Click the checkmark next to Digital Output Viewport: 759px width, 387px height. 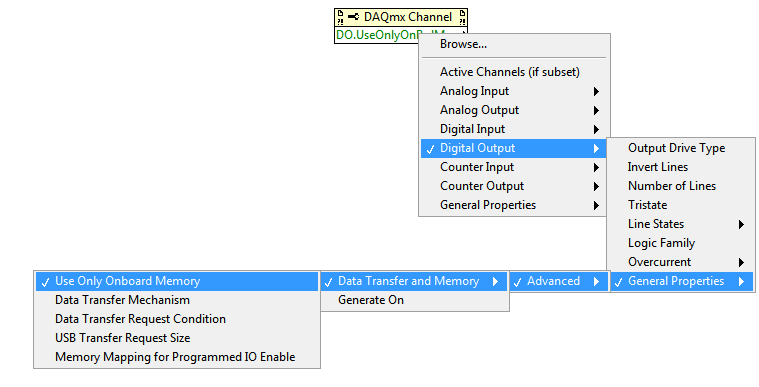430,149
